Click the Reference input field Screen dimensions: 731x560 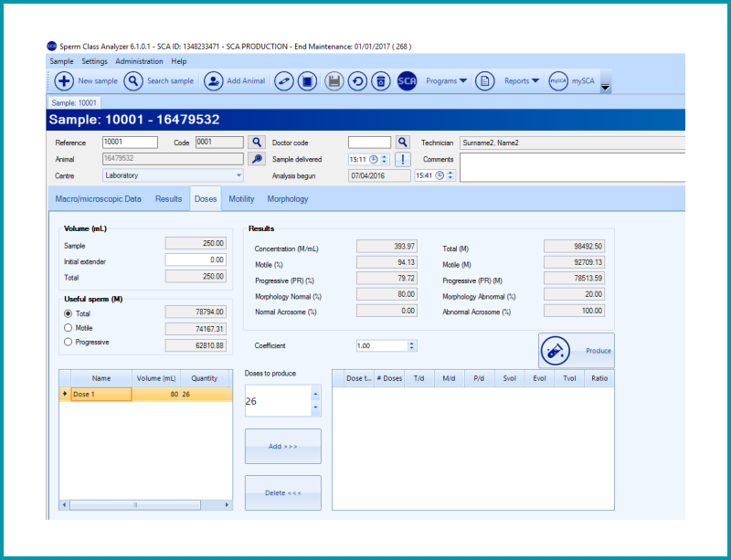[x=130, y=143]
